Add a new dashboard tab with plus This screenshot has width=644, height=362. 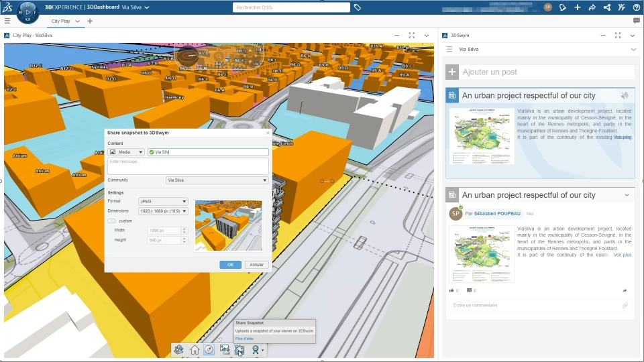click(x=90, y=21)
